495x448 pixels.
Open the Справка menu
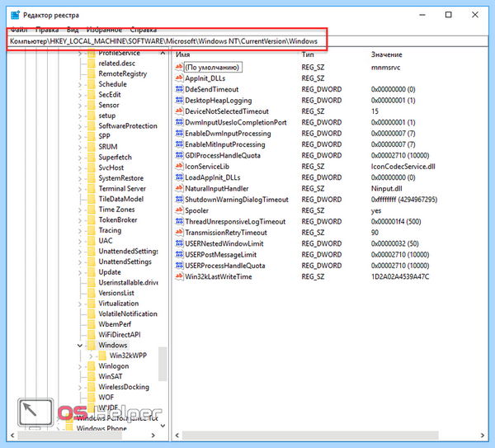click(x=144, y=30)
